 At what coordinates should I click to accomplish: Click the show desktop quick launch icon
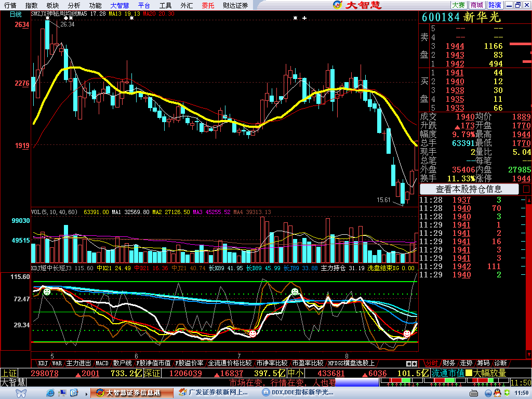point(62,393)
